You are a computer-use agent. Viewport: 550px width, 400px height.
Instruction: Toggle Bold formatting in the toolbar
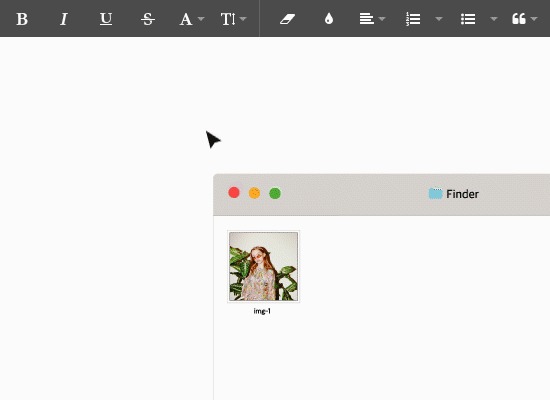[22, 19]
